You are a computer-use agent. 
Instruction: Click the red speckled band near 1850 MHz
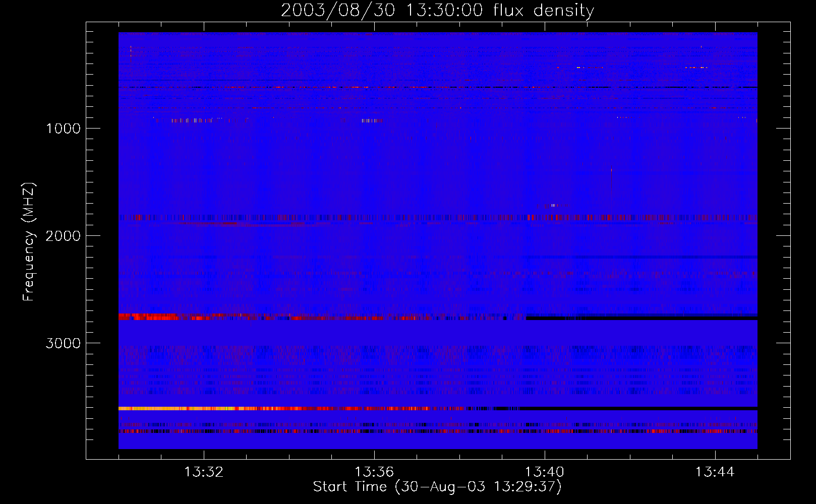(x=438, y=218)
